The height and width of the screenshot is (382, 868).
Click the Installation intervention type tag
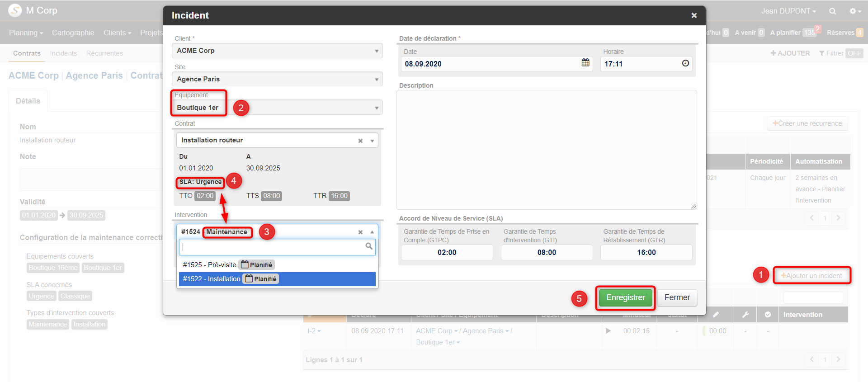click(89, 324)
